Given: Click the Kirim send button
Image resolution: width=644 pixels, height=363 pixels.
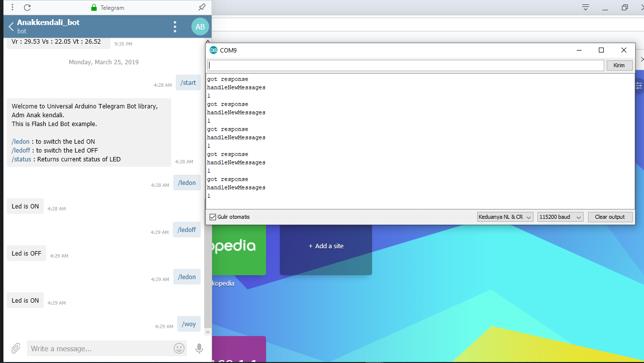Looking at the screenshot, I should 619,65.
